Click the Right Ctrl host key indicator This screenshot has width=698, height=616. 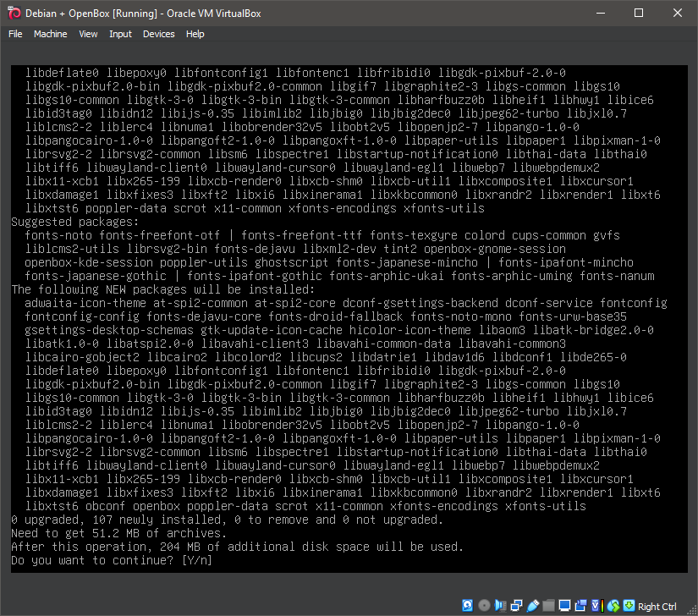[x=657, y=606]
